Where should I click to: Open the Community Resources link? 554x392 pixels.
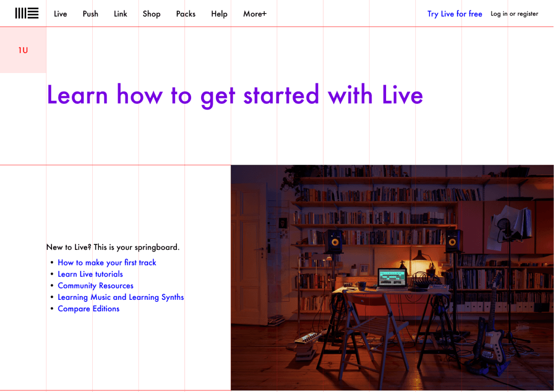95,286
